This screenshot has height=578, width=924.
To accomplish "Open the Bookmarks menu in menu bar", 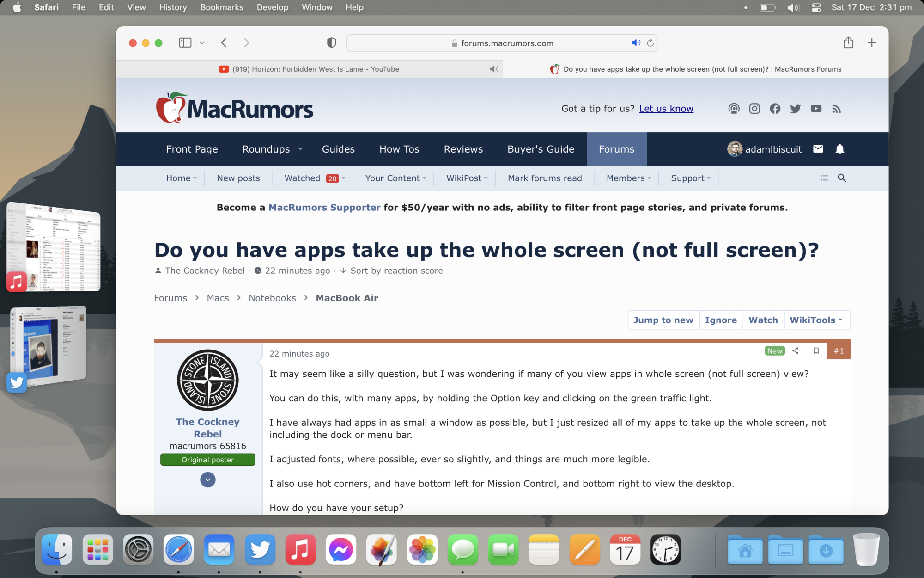I will 221,7.
